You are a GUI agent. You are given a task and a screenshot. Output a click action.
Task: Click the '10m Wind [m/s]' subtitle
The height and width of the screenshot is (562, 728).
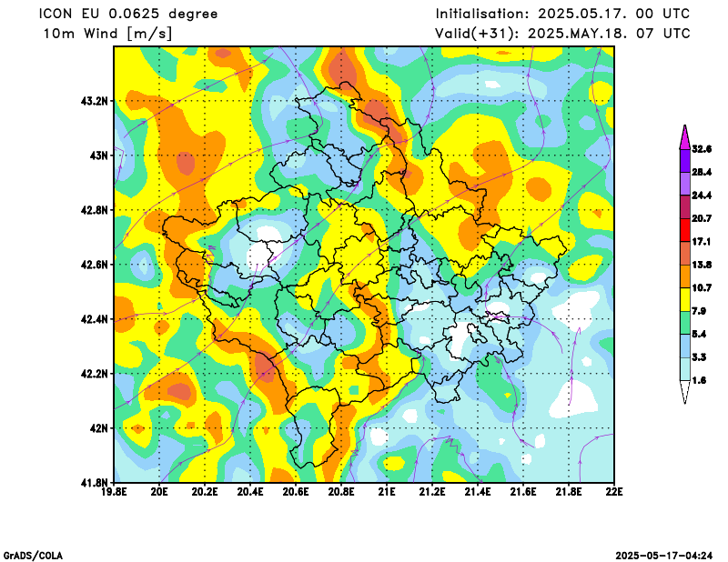pos(108,34)
